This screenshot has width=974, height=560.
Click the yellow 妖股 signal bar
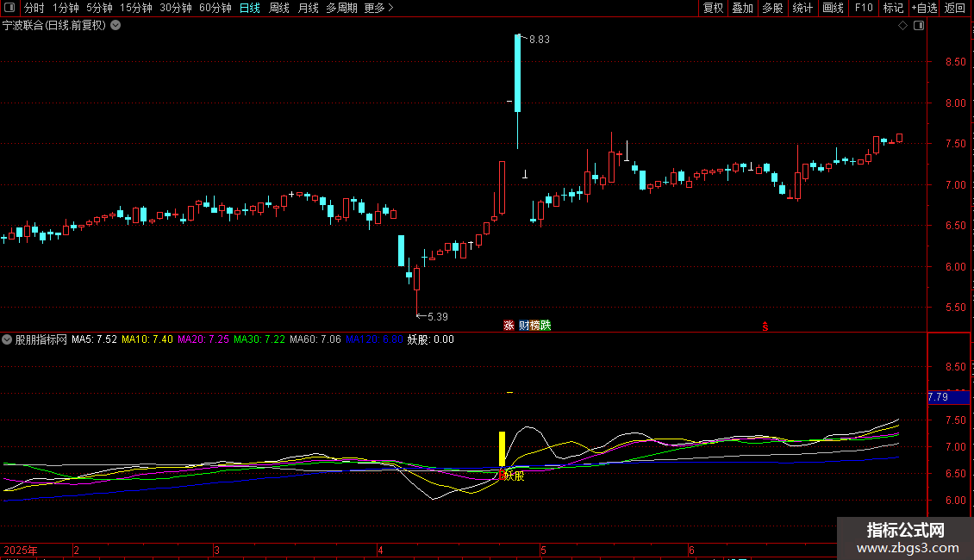point(502,450)
